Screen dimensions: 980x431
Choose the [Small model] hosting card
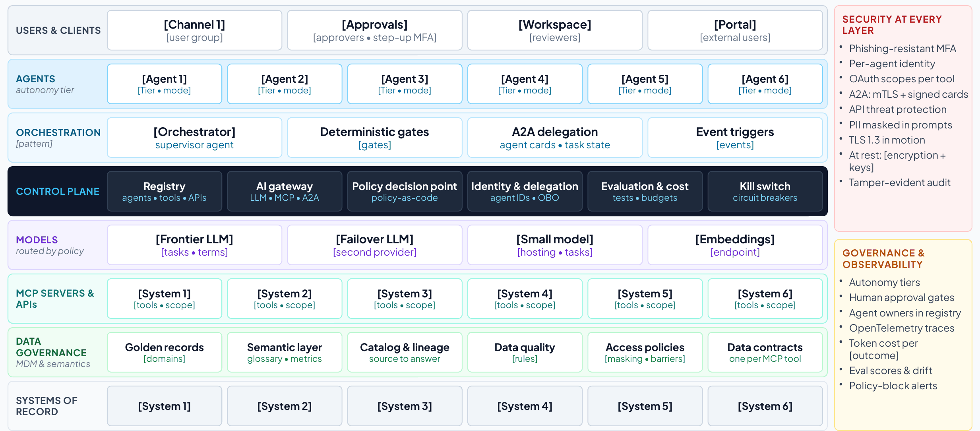(555, 245)
